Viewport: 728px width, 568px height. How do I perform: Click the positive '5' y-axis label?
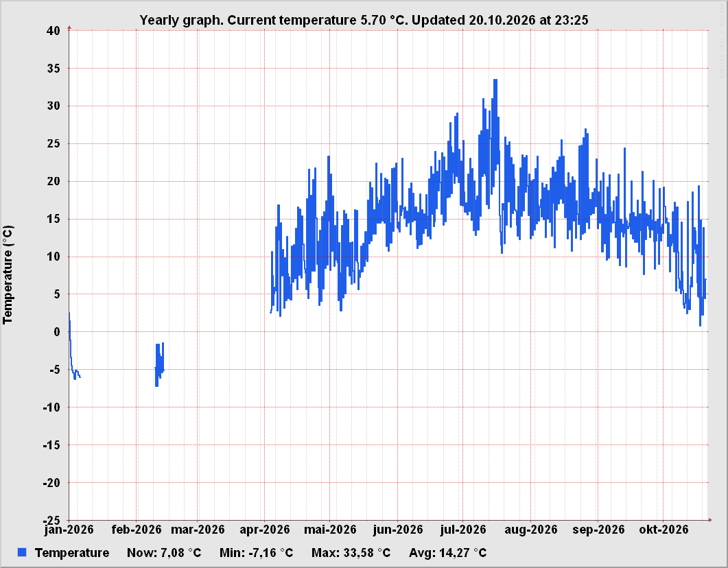(x=57, y=294)
